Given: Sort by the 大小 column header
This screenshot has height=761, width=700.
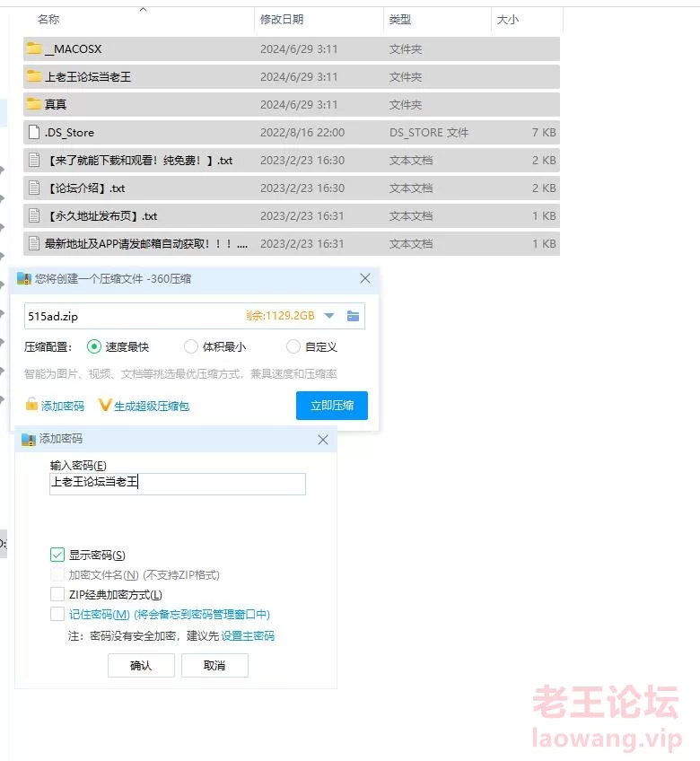Looking at the screenshot, I should tap(508, 20).
